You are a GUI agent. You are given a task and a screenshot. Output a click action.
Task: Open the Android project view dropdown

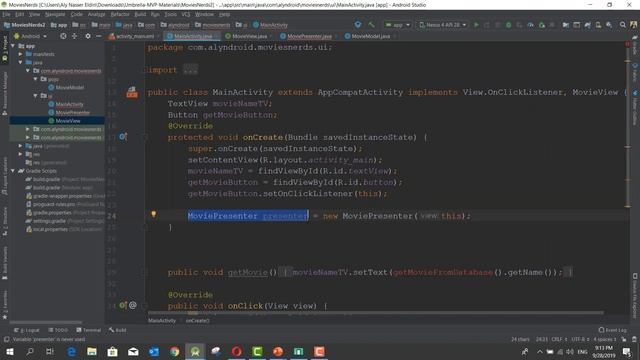point(31,36)
